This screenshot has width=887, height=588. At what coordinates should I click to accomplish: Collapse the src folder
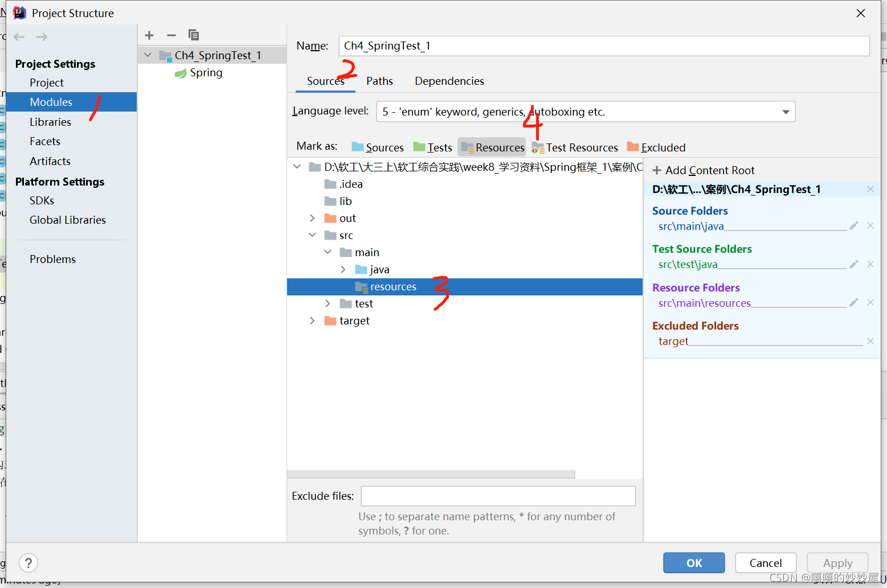coord(312,235)
